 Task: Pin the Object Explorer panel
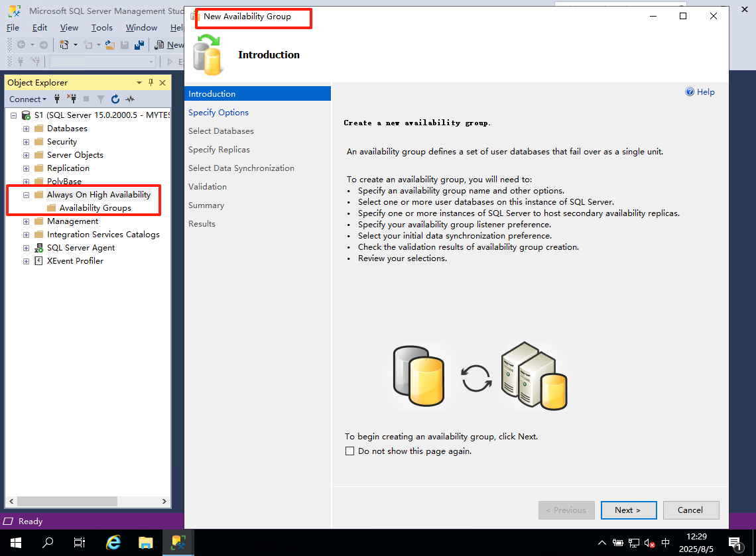coord(151,82)
